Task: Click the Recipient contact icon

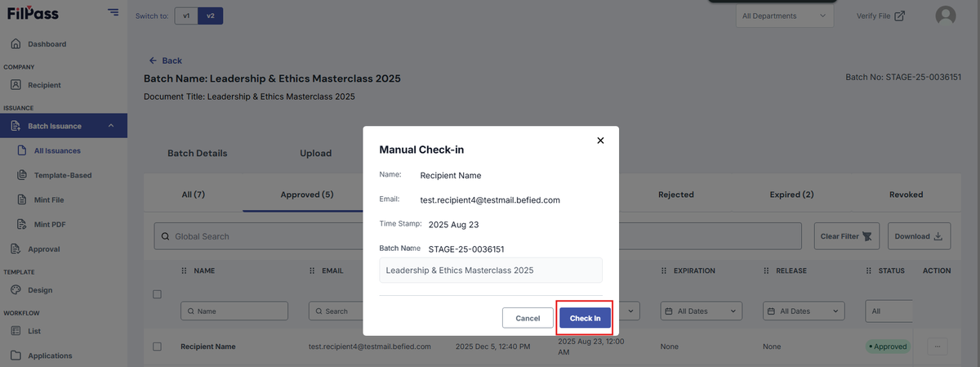Action: pos(16,85)
